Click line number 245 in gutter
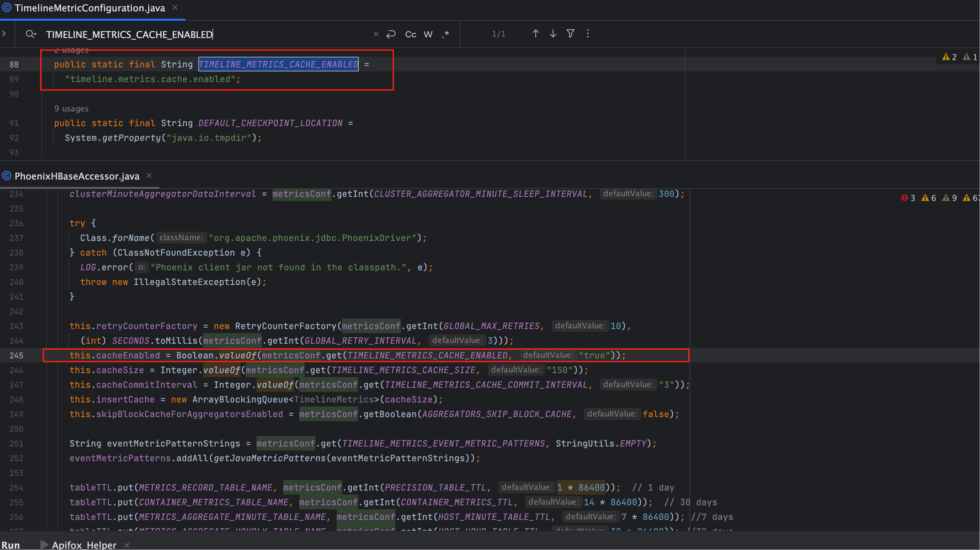Viewport: 980px width, 550px height. (16, 356)
